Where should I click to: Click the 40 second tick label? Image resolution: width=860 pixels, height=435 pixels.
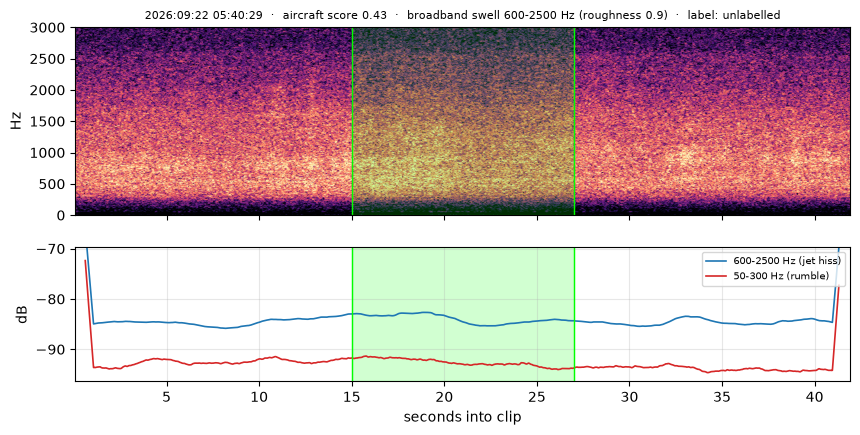coord(815,396)
